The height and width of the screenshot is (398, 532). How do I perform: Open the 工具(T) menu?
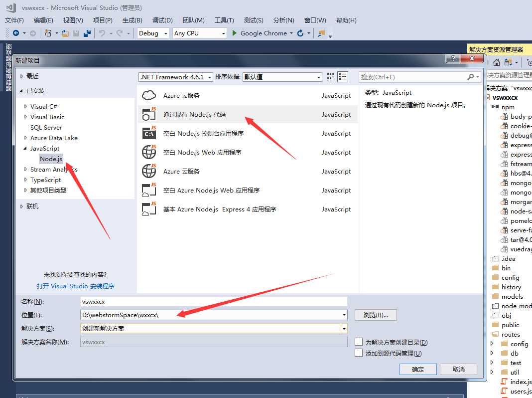click(x=224, y=20)
